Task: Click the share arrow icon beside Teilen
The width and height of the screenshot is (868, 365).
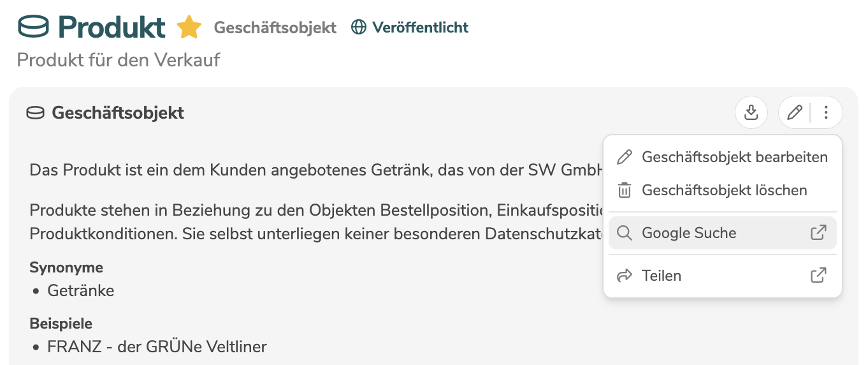Action: (x=625, y=276)
